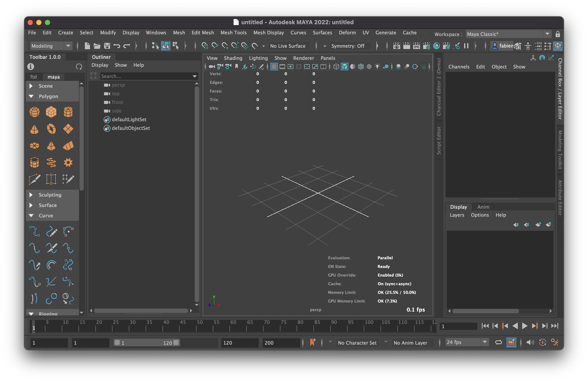Select defaultLightSet in the Outliner
Viewport: 588px width, 382px height.
point(129,120)
